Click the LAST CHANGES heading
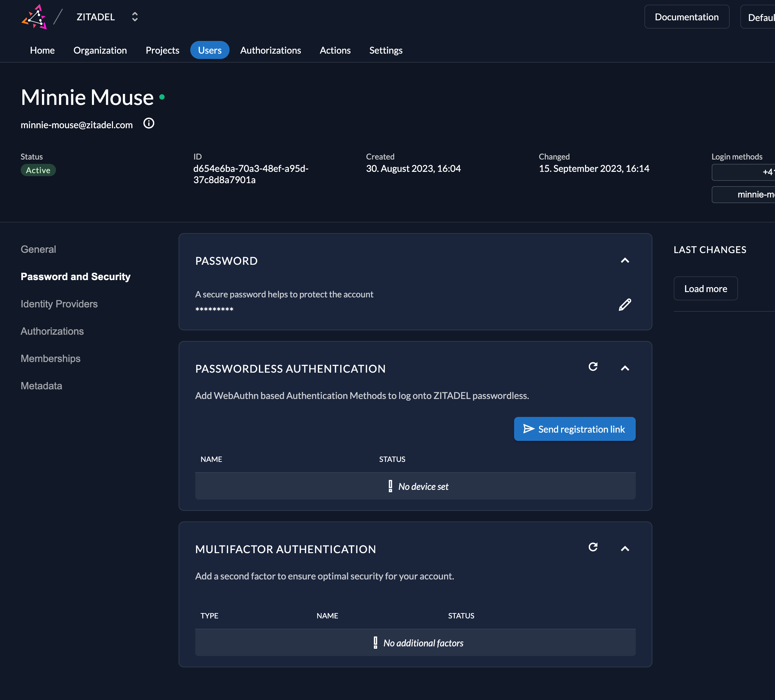Image resolution: width=775 pixels, height=700 pixels. click(710, 250)
